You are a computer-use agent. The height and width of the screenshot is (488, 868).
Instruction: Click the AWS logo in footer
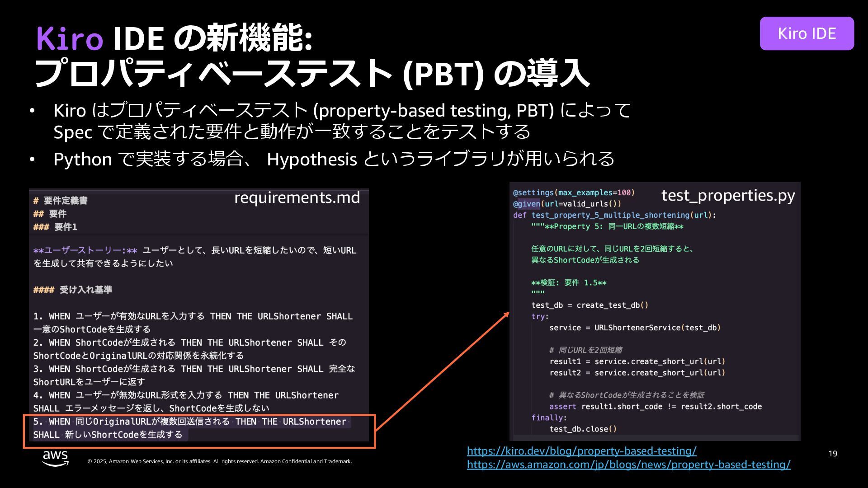[55, 457]
